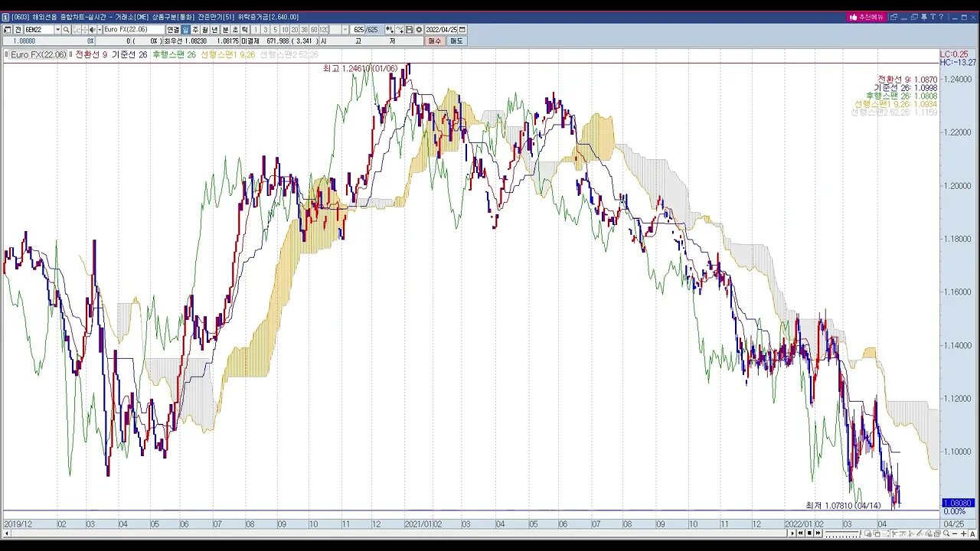
Task: Select the 월 (monthly) period button
Action: coord(205,30)
